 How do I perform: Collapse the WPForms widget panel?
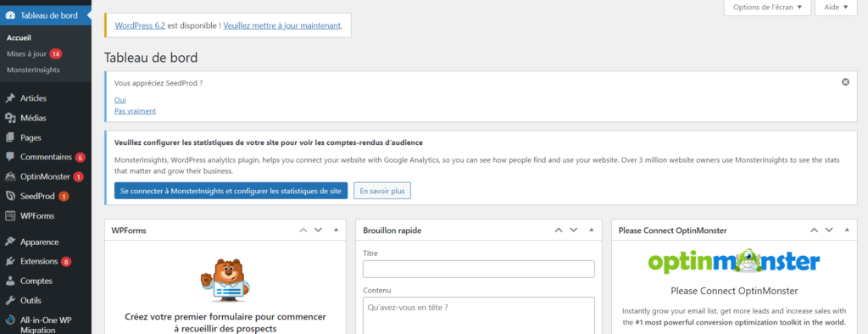pos(336,230)
